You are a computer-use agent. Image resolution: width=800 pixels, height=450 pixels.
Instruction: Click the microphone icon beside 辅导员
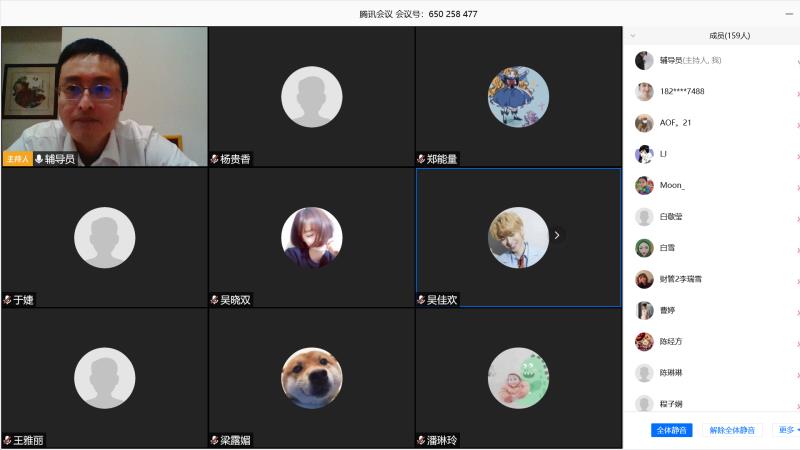tap(39, 159)
